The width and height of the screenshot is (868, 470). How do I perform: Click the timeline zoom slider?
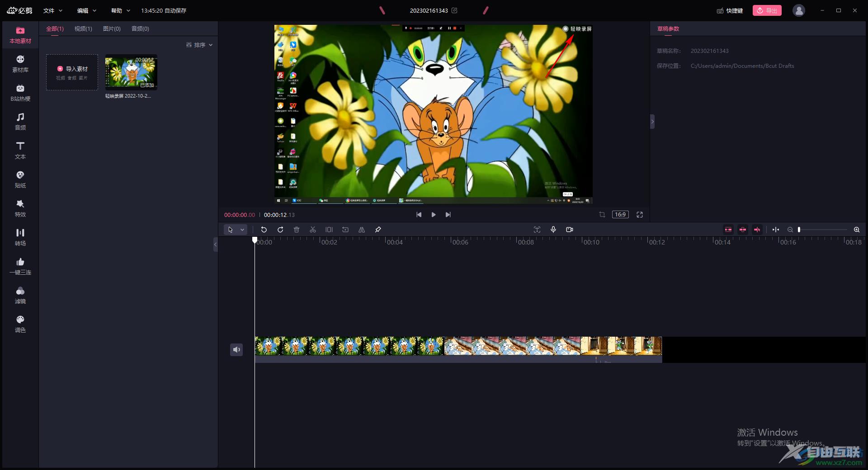pos(823,230)
